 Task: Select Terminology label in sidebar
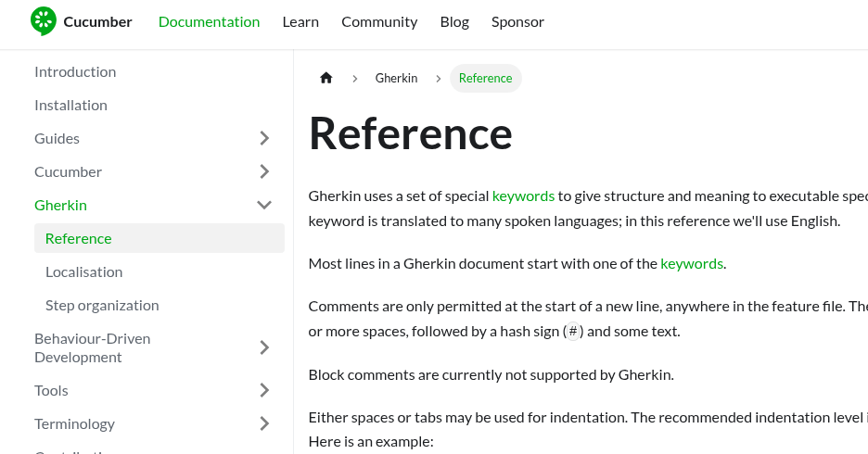(x=75, y=423)
